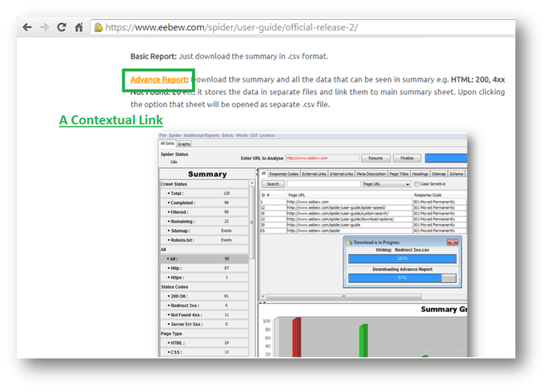Open the Spider menu
This screenshot has width=549, height=392.
point(174,135)
